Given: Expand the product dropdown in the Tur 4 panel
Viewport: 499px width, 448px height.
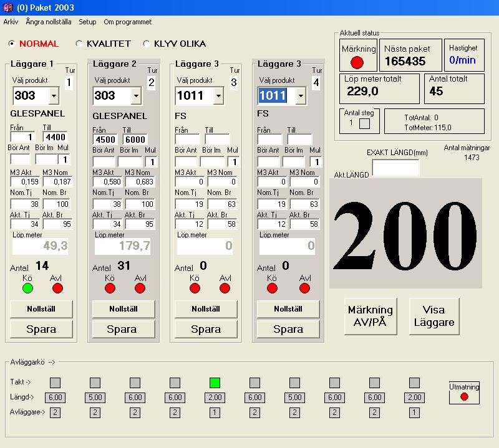Looking at the screenshot, I should click(x=301, y=95).
